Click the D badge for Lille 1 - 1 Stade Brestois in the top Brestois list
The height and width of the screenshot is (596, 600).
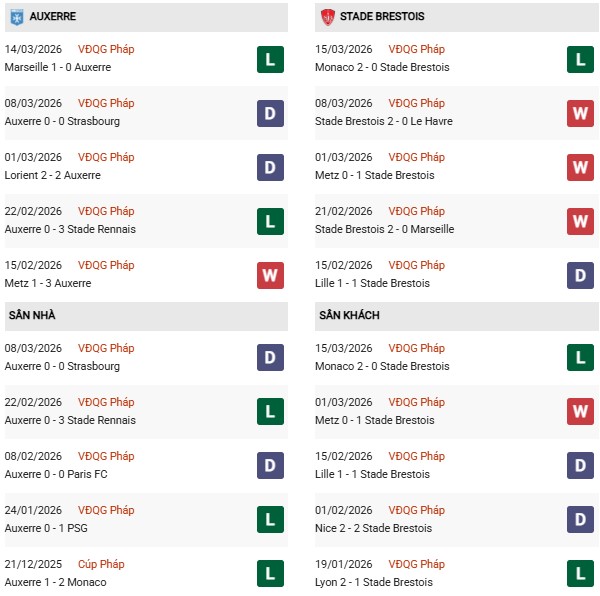pos(580,275)
